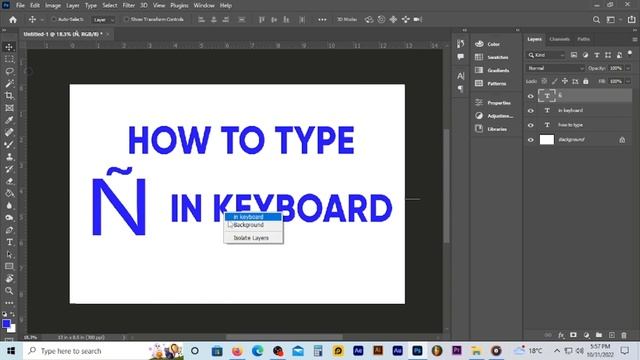Turn layer filtering on or off
640x360 pixels.
pyautogui.click(x=630, y=53)
